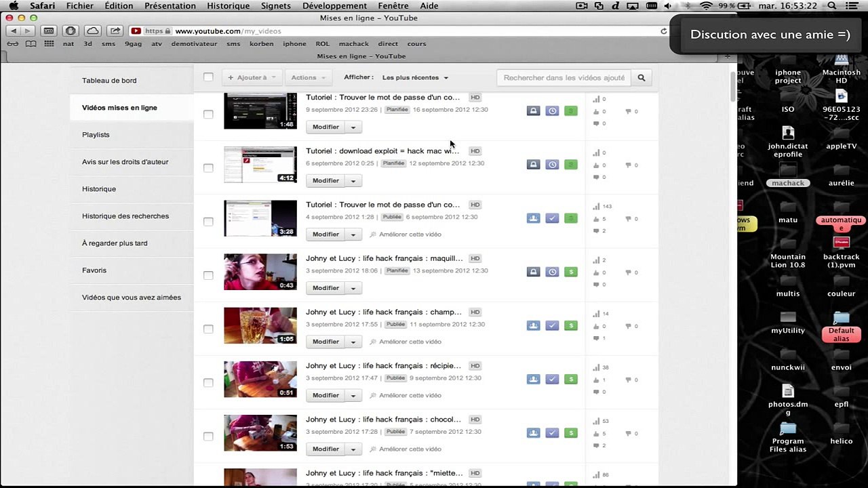
Task: Click the dollar icon for the chocol video
Action: (x=571, y=432)
